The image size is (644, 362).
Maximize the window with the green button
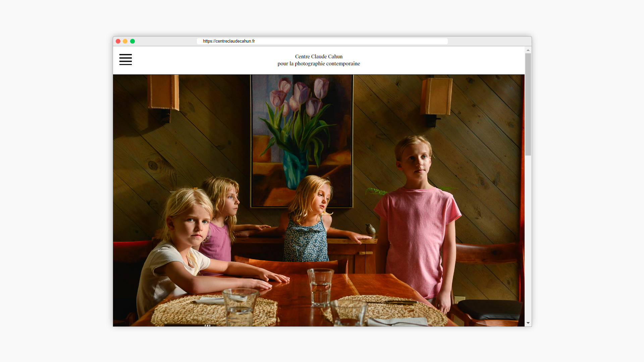(x=132, y=41)
